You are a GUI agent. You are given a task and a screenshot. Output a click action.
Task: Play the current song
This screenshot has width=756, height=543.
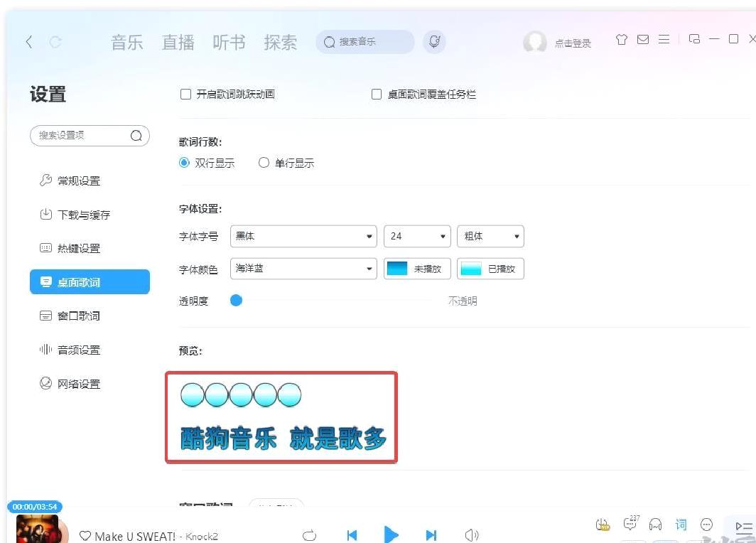391,534
